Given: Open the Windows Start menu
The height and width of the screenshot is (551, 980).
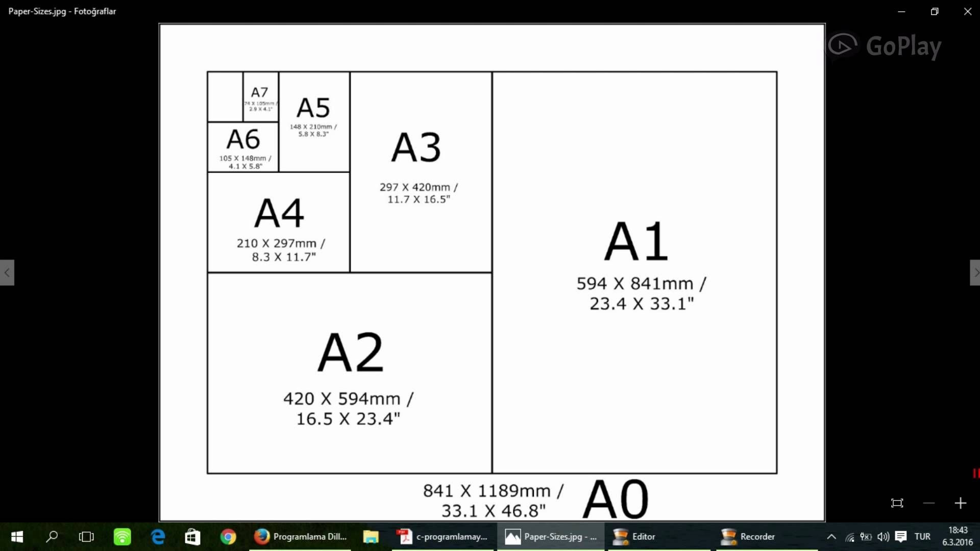Looking at the screenshot, I should point(17,537).
